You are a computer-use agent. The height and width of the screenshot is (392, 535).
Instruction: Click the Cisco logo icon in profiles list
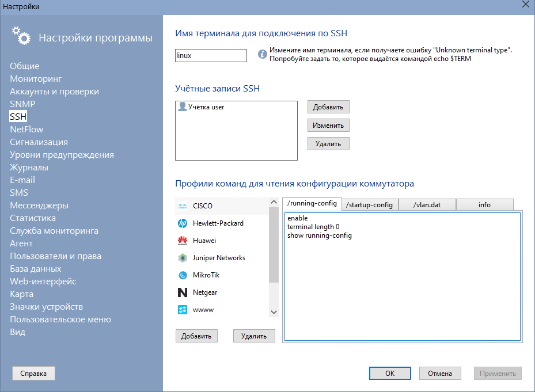click(183, 206)
